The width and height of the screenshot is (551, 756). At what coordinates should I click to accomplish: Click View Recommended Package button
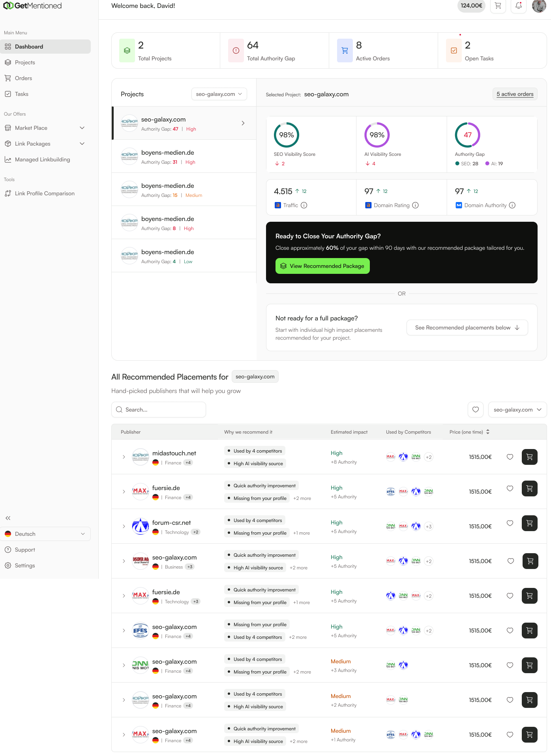(322, 266)
